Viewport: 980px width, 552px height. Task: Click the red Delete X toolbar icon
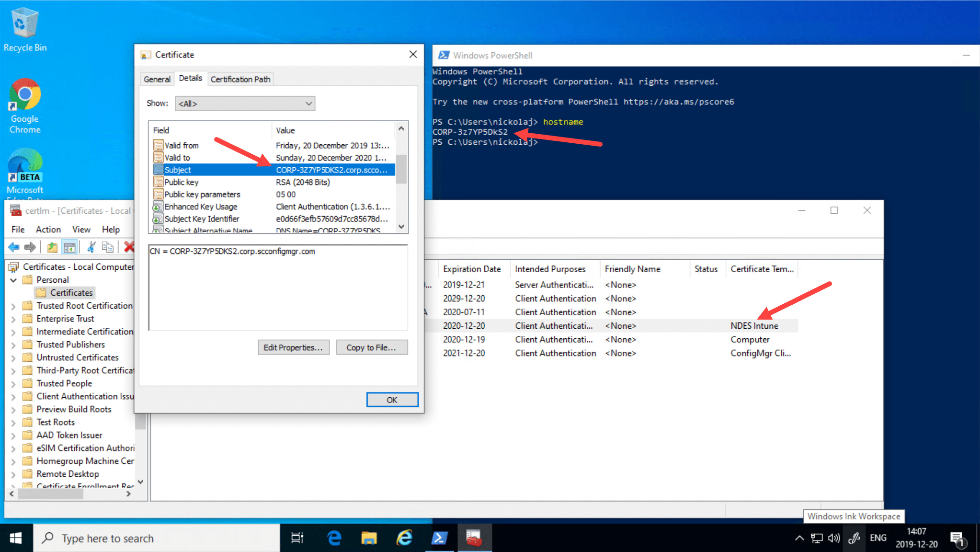coord(129,247)
